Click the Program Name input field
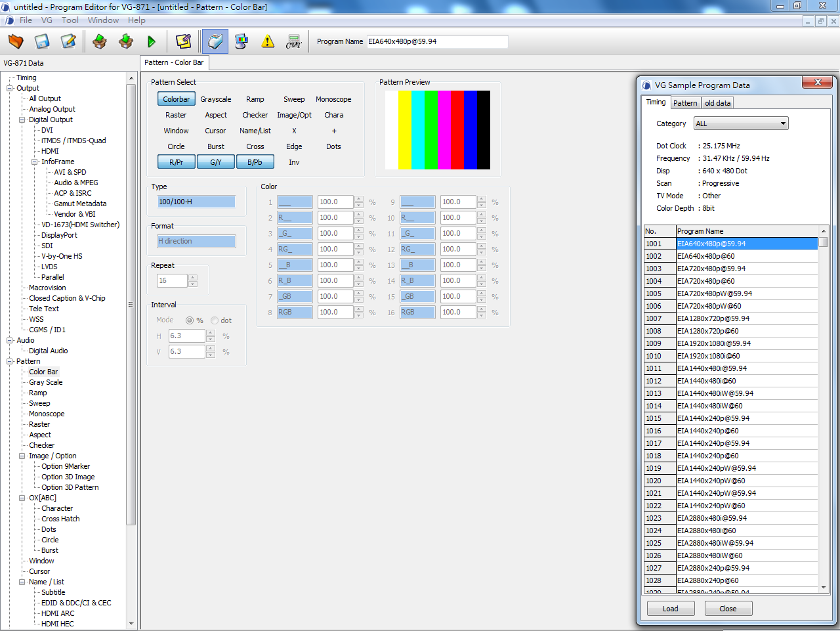Screen dimensions: 840x631 coord(437,41)
